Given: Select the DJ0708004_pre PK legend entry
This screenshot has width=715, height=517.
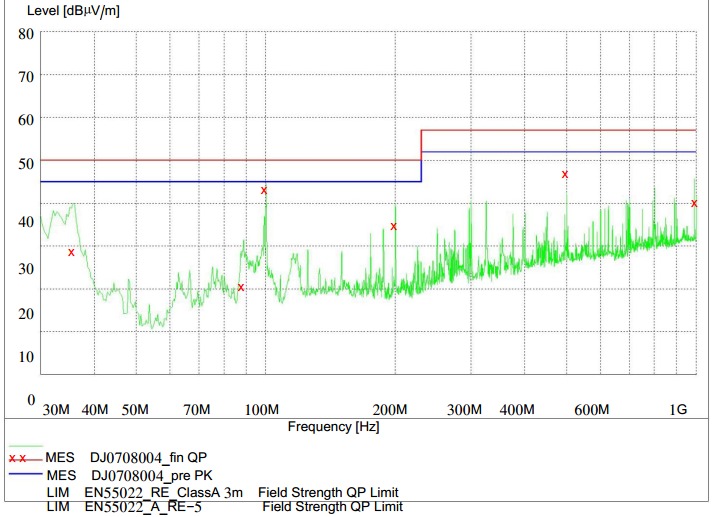Looking at the screenshot, I should click(x=151, y=475).
